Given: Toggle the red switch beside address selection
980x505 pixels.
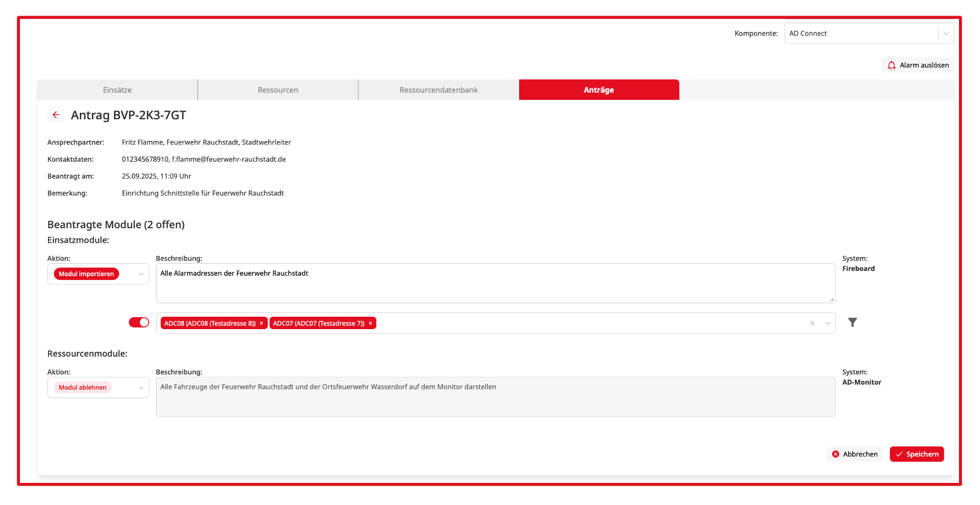Looking at the screenshot, I should click(139, 323).
